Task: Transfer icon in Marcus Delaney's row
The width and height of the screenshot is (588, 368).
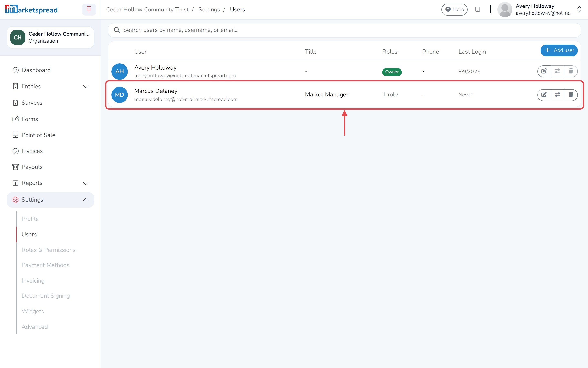Action: 557,95
